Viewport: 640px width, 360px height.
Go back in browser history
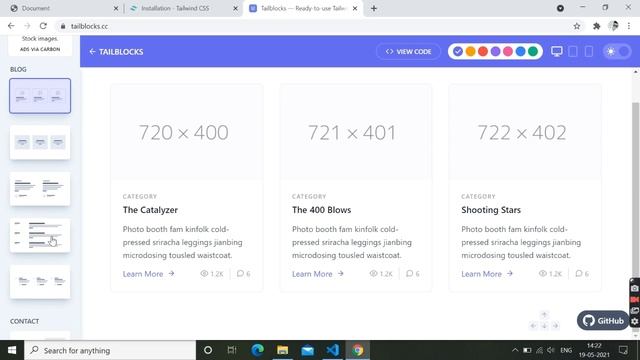point(11,26)
